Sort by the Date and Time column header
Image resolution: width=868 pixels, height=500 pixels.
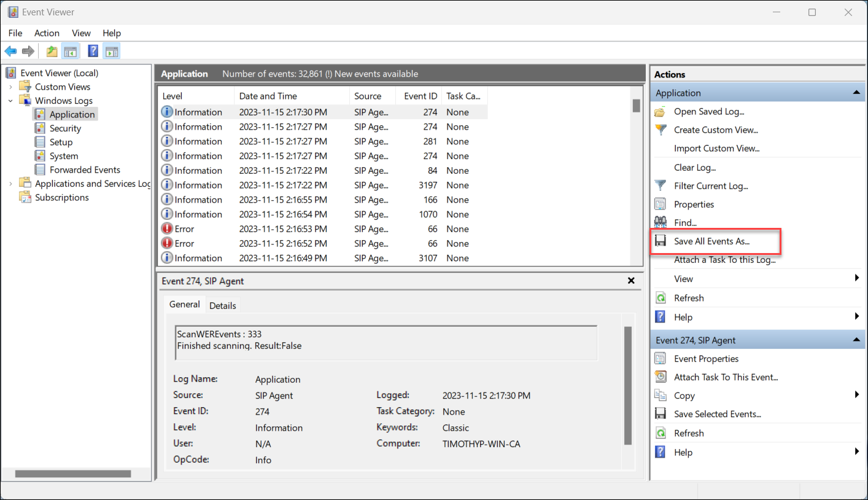tap(292, 96)
